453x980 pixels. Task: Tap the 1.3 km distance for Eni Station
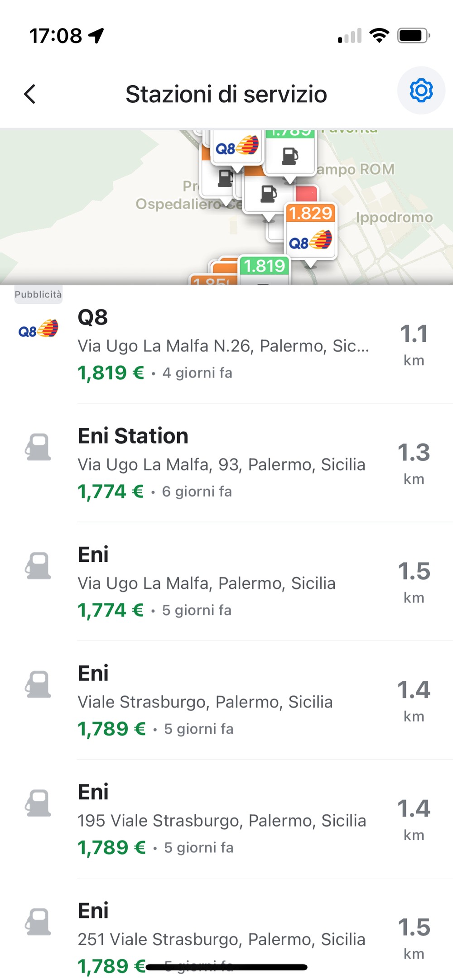(x=414, y=464)
